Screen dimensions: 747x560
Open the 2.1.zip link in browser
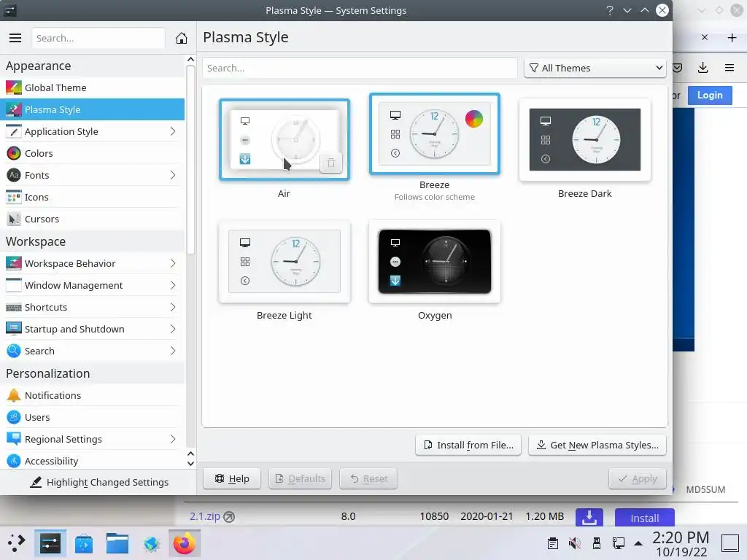click(205, 516)
